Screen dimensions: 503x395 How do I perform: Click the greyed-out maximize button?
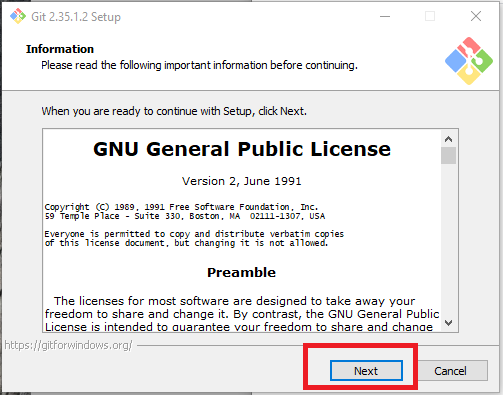430,16
